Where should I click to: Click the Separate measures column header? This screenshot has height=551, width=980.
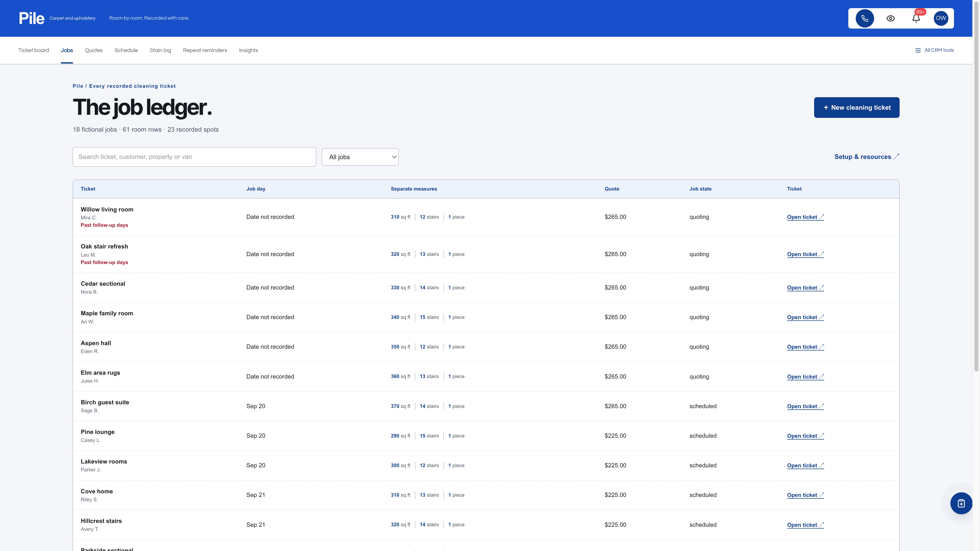click(x=414, y=189)
